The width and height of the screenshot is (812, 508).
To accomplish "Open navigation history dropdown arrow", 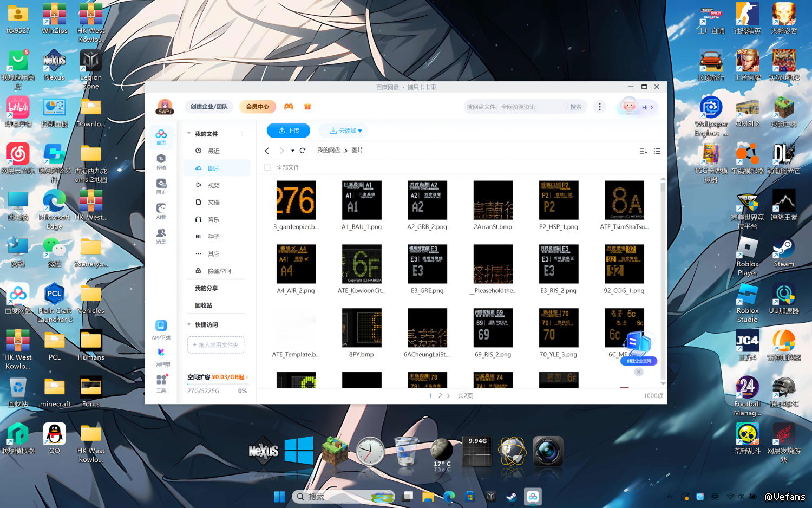I will pyautogui.click(x=292, y=151).
